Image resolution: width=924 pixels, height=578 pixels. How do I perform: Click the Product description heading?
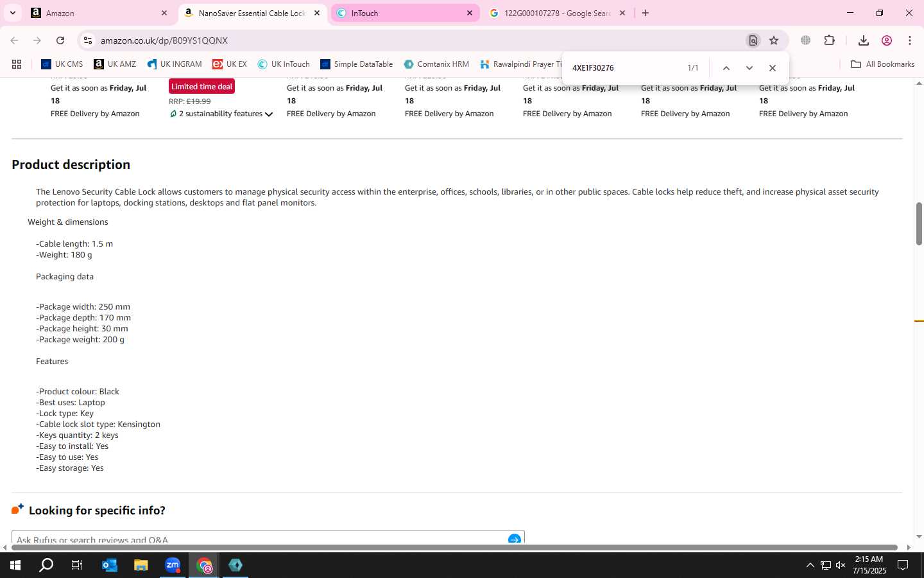[71, 164]
